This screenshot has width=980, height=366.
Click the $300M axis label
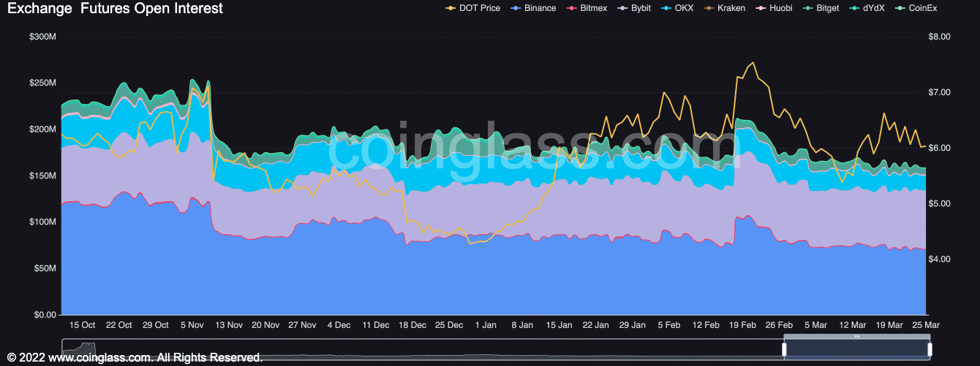coord(42,37)
